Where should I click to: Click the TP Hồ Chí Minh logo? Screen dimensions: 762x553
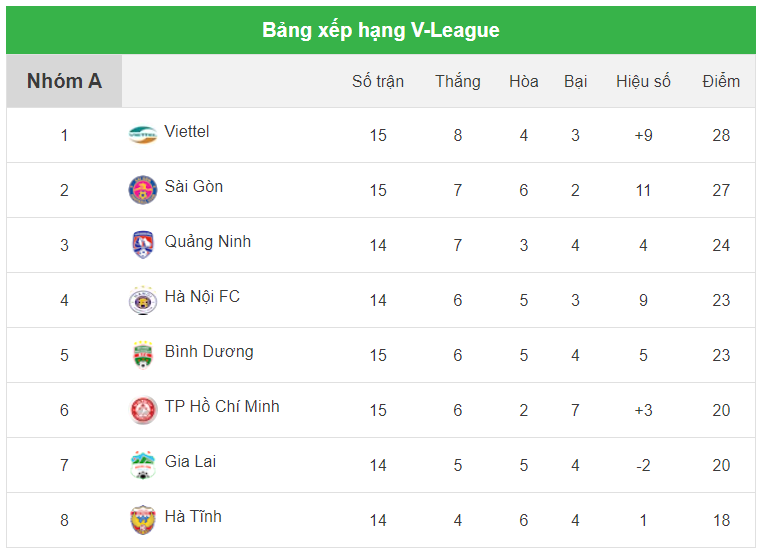click(x=143, y=410)
